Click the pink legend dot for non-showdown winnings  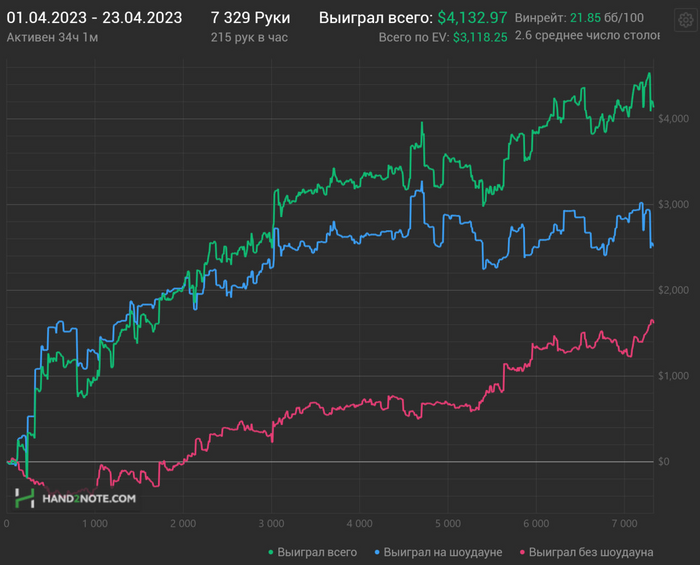pos(522,553)
